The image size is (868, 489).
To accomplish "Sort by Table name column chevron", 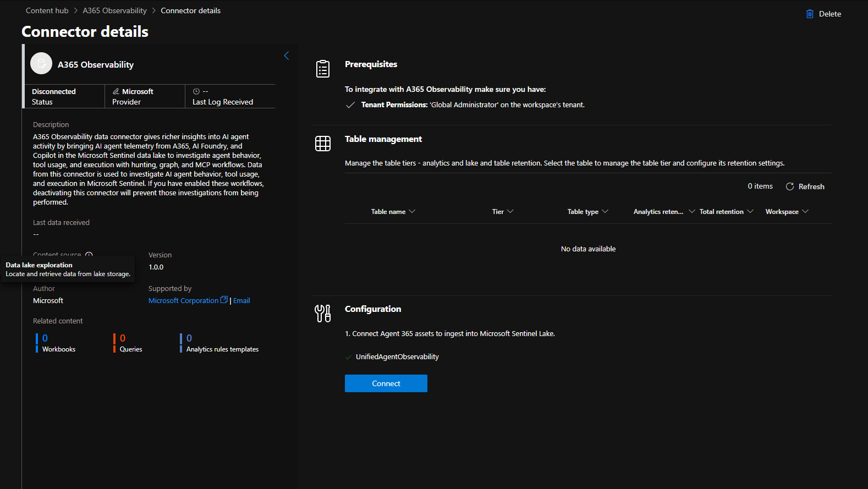I will pyautogui.click(x=412, y=211).
